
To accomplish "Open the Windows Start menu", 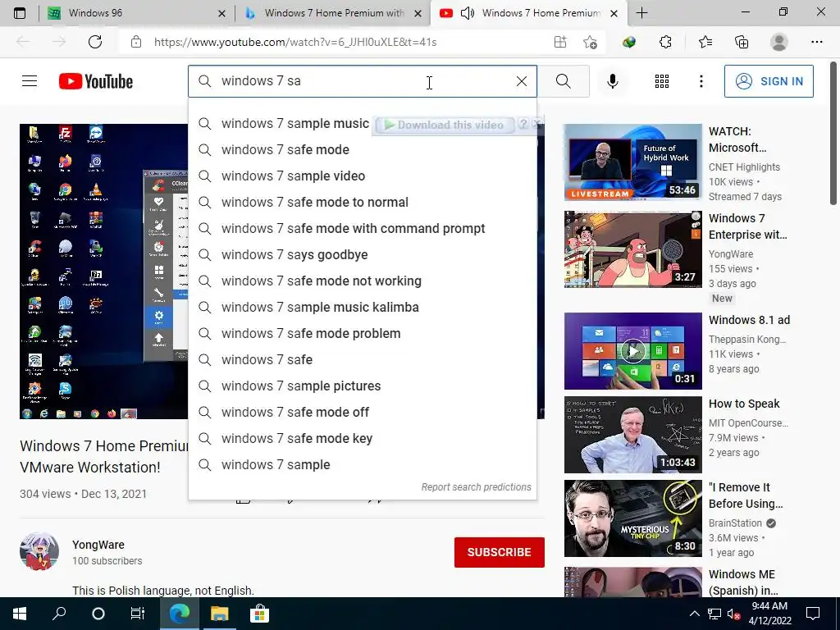I will [20, 614].
